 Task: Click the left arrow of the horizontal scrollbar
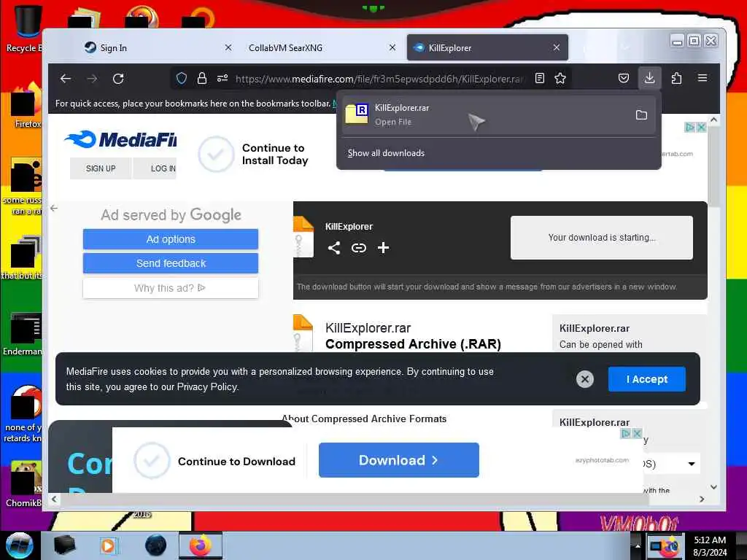click(54, 499)
